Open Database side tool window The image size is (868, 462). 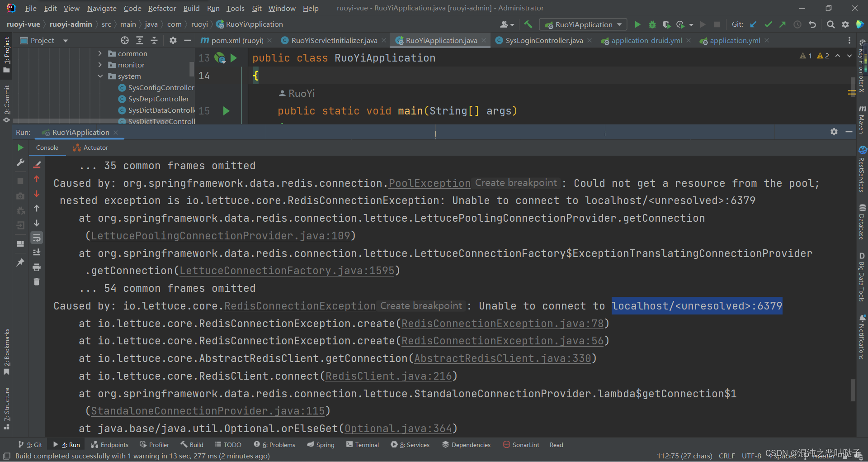click(862, 222)
